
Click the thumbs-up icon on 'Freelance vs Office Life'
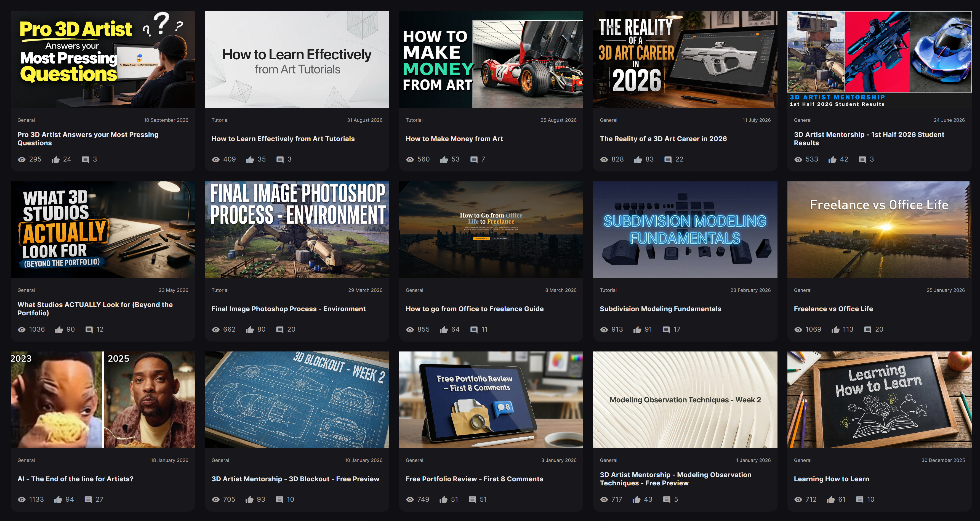[x=835, y=330]
